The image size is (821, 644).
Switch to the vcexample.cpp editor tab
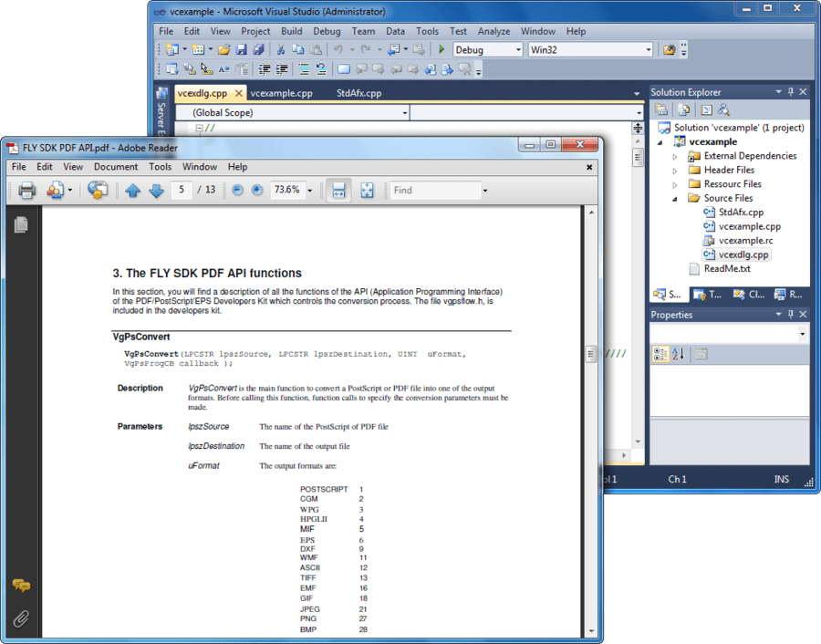pos(281,93)
